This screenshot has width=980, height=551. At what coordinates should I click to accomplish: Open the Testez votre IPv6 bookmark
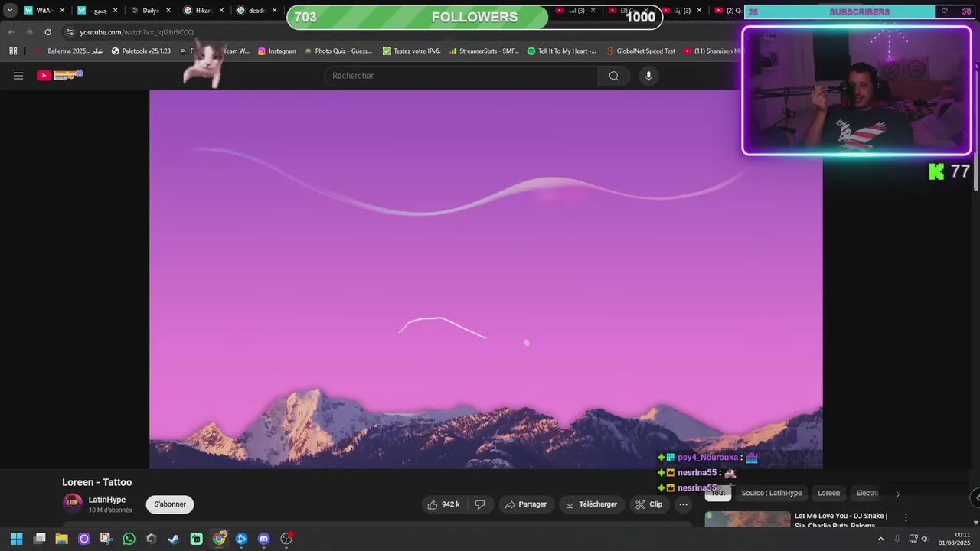point(411,51)
